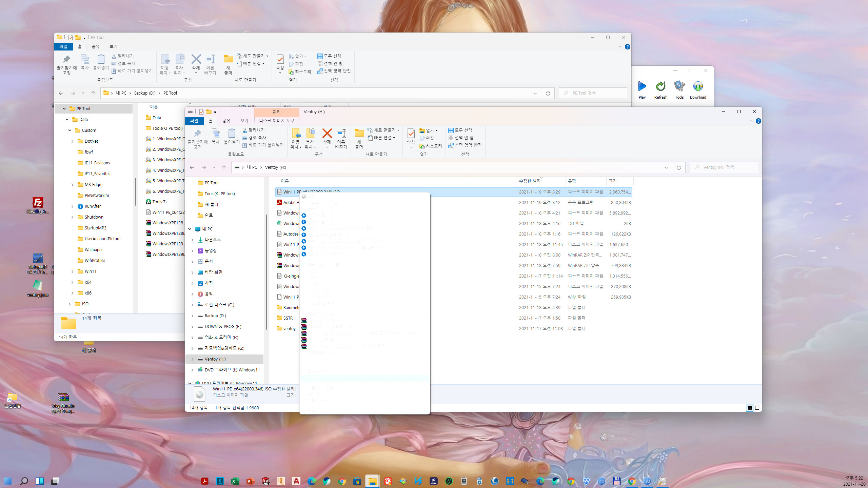Open 새로 만들기 dropdown in Ventoy window
Screen dimensions: 868x488
pos(384,130)
